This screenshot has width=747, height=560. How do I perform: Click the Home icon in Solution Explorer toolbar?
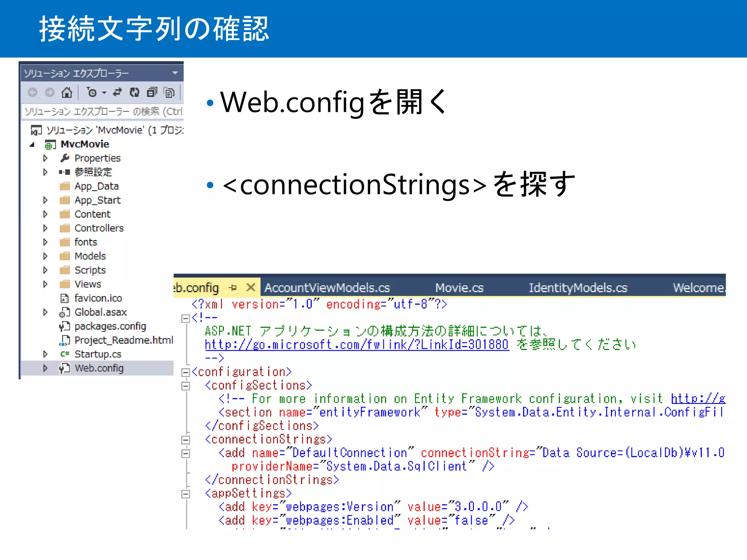click(67, 92)
